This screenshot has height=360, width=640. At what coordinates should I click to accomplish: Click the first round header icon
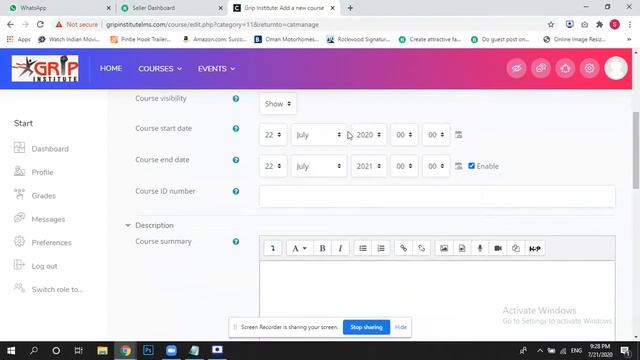(516, 69)
